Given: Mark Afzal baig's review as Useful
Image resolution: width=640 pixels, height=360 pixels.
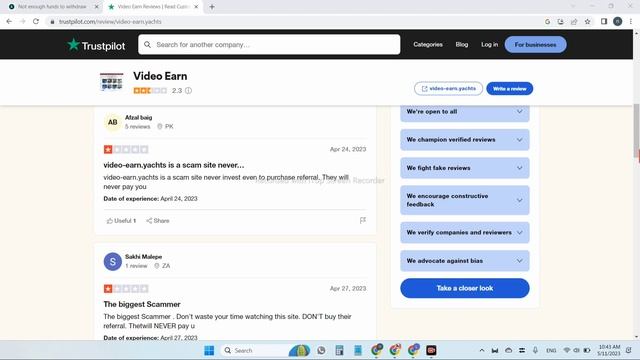Looking at the screenshot, I should [121, 221].
